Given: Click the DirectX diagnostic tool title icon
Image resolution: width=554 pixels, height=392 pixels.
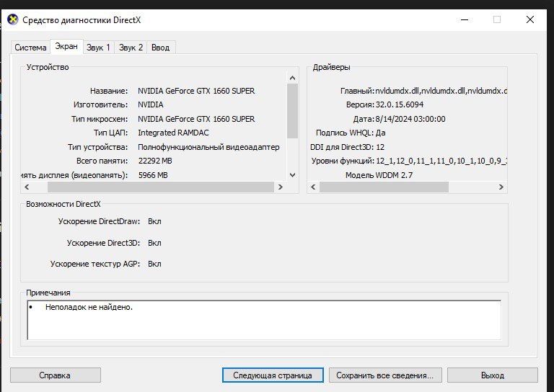Looking at the screenshot, I should (13, 19).
